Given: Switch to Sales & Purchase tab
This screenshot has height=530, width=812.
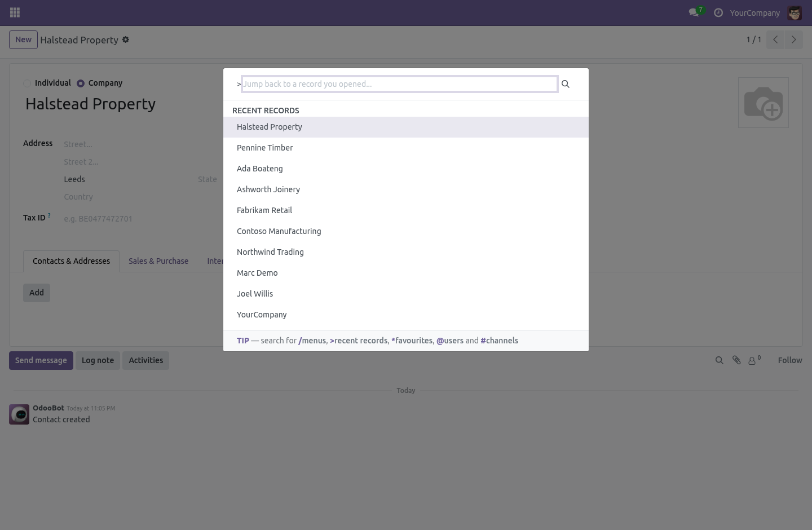Looking at the screenshot, I should [x=158, y=261].
